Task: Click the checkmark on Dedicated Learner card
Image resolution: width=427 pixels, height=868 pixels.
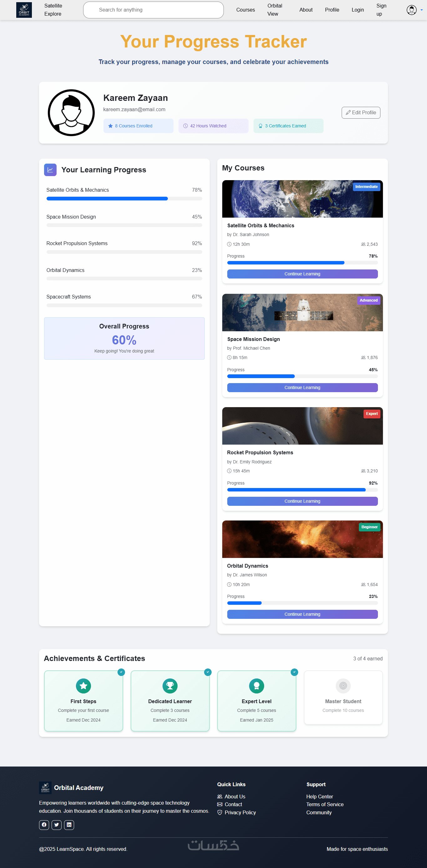Action: coord(208,672)
